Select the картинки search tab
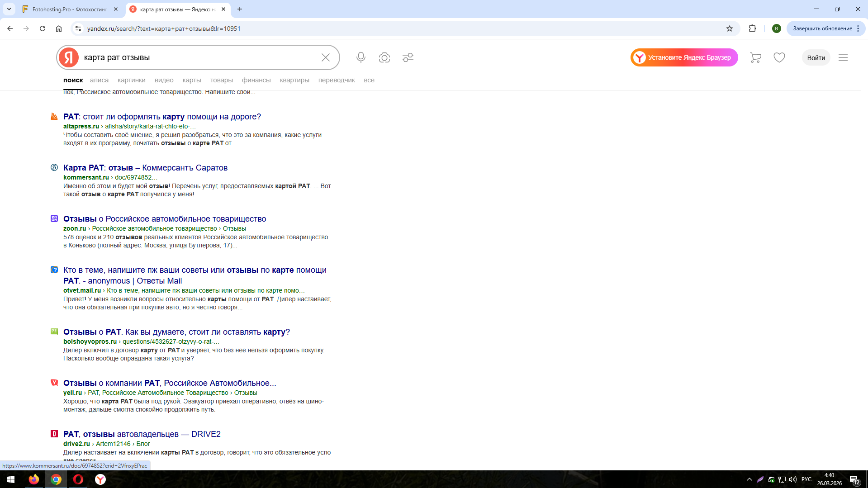This screenshot has width=868, height=488. (132, 80)
